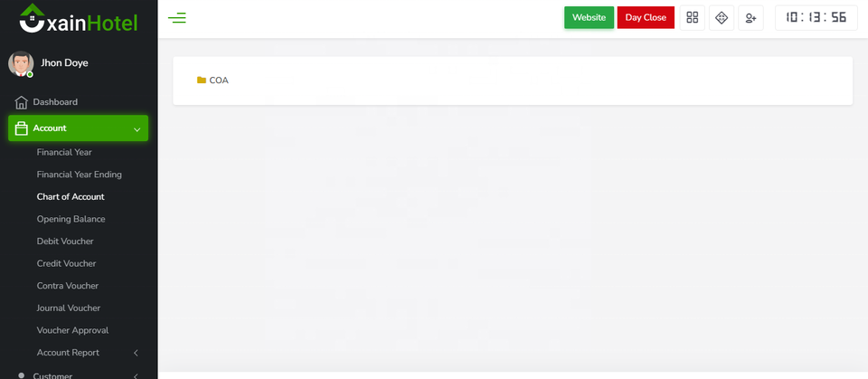
Task: Toggle the sidebar with the hamburger icon
Action: point(177,18)
